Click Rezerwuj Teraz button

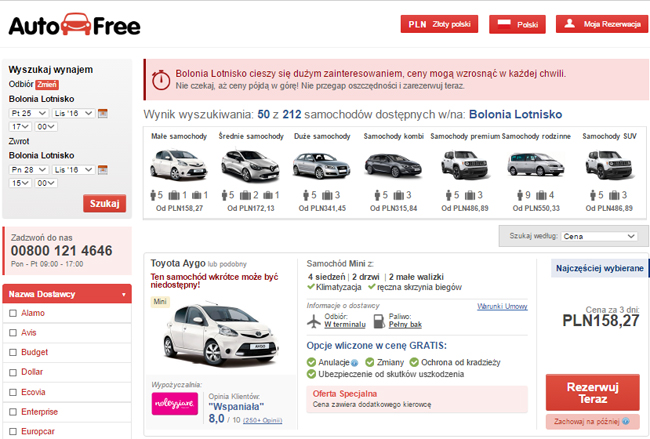click(x=592, y=393)
